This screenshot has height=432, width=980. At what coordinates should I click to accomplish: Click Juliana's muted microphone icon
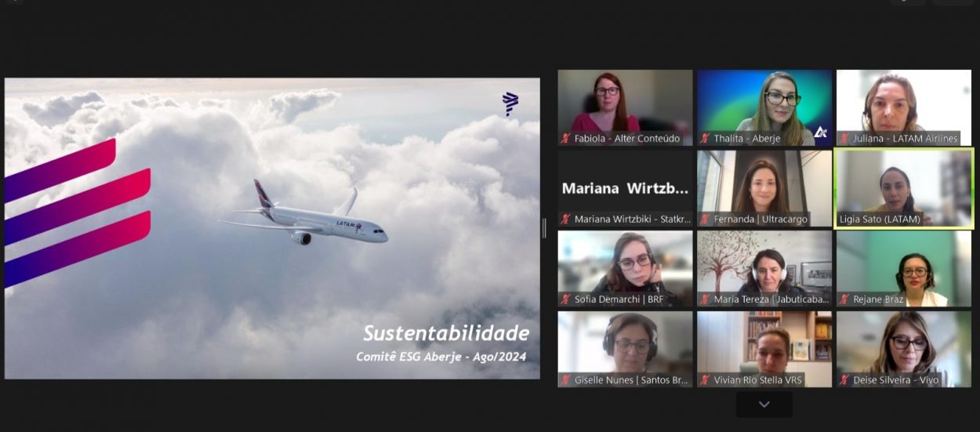(x=844, y=139)
